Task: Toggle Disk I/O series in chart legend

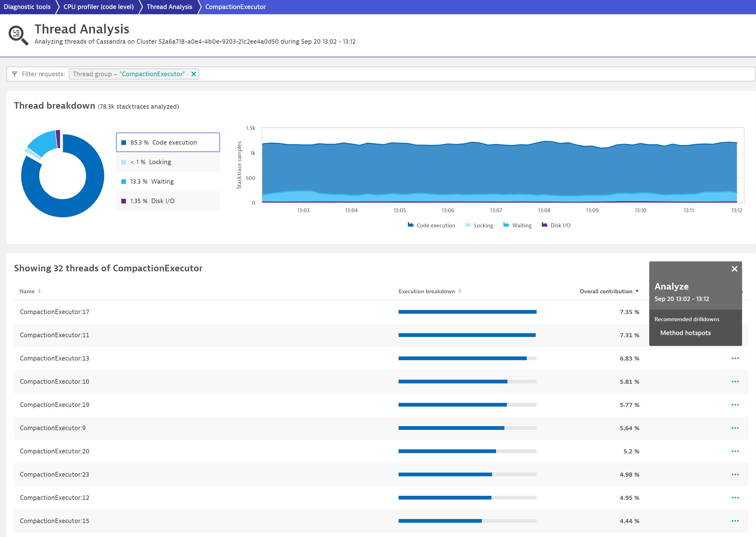Action: pos(556,225)
